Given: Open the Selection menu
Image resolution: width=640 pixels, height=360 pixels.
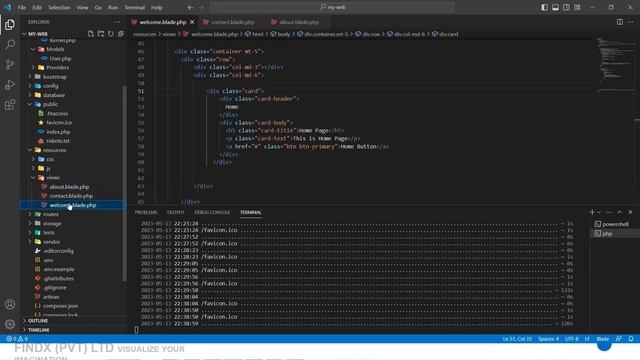Looking at the screenshot, I should (x=59, y=7).
